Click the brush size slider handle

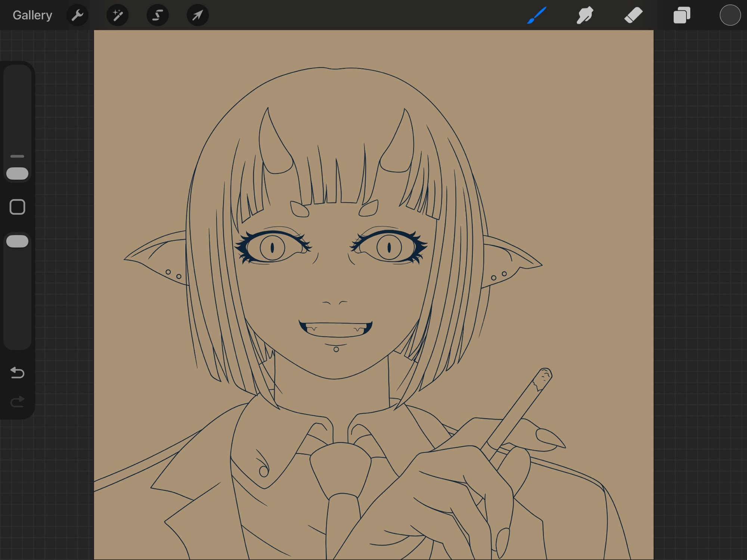[18, 174]
